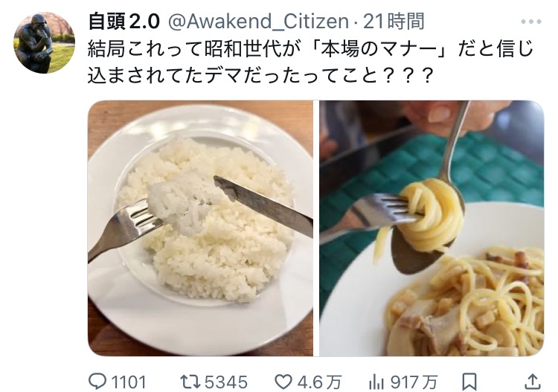The width and height of the screenshot is (558, 392).
Task: Open the spaghetti on spoon photo
Action: click(432, 228)
